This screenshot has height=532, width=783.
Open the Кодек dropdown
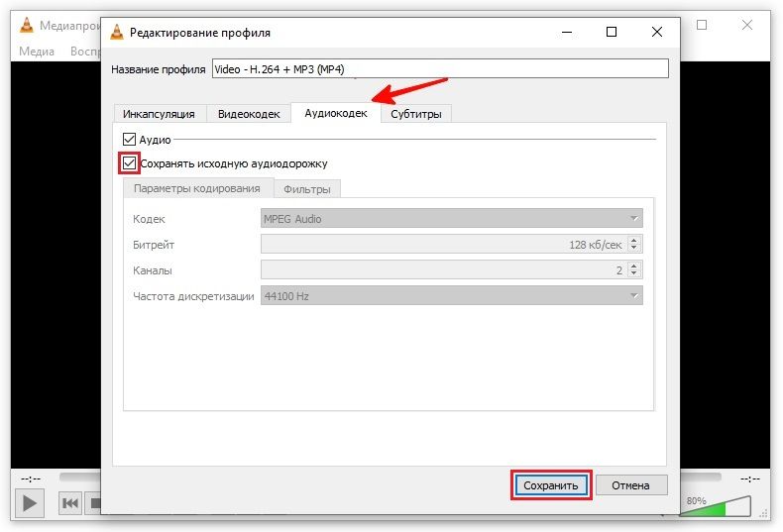click(451, 219)
